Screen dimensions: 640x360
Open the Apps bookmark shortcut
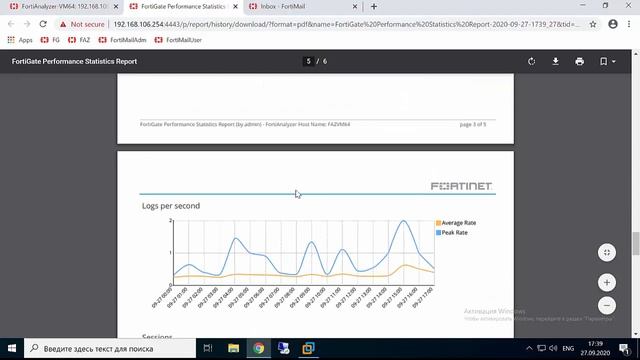[x=20, y=40]
